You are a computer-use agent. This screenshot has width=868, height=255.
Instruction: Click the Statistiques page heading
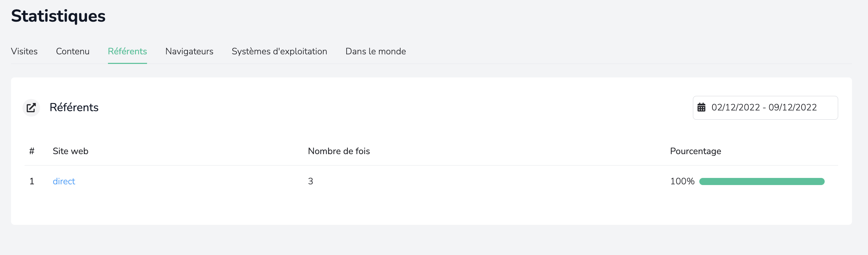(x=58, y=16)
